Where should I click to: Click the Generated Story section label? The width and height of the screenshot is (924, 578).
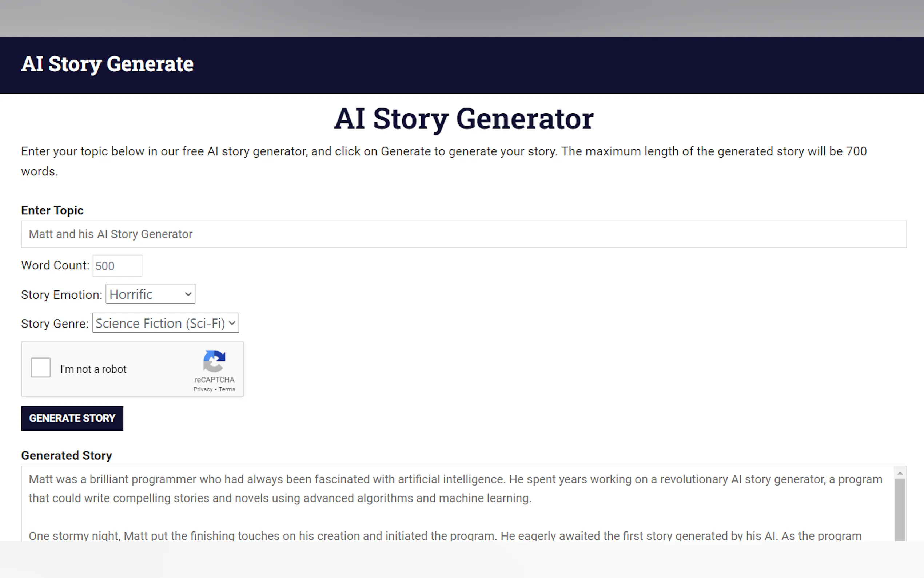pyautogui.click(x=67, y=455)
